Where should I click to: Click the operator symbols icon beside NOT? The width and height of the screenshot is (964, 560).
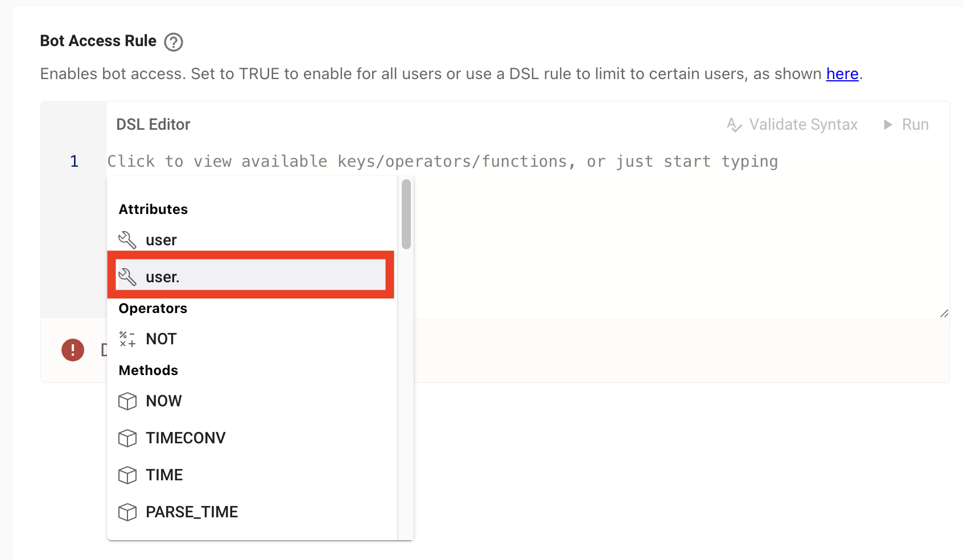tap(127, 339)
